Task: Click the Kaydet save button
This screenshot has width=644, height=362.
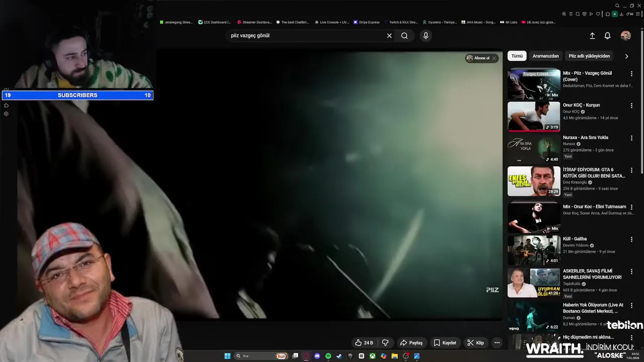Action: (x=445, y=343)
